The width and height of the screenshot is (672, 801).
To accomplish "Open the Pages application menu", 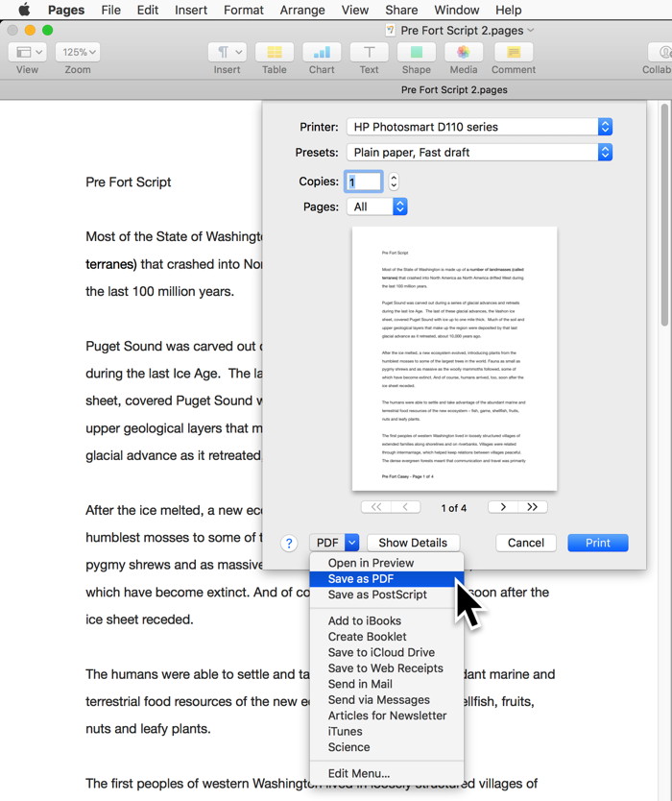I will (66, 10).
